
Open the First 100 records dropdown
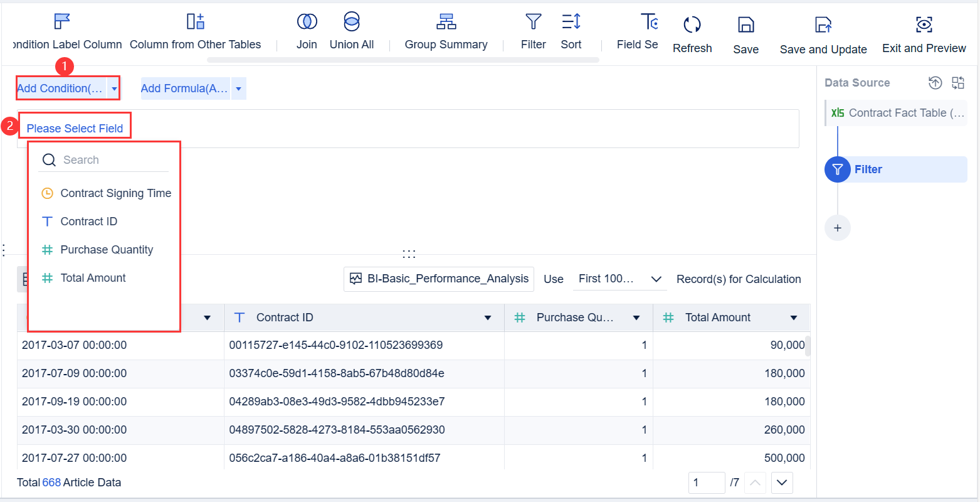619,279
